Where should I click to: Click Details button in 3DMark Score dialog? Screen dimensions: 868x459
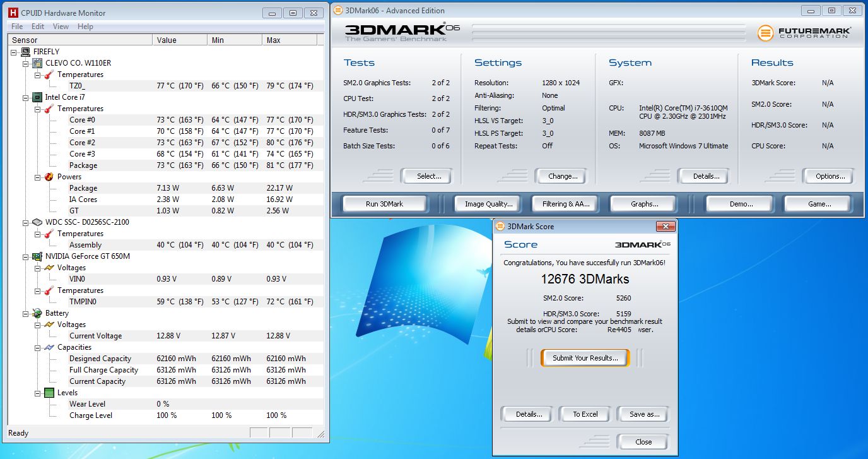click(529, 414)
